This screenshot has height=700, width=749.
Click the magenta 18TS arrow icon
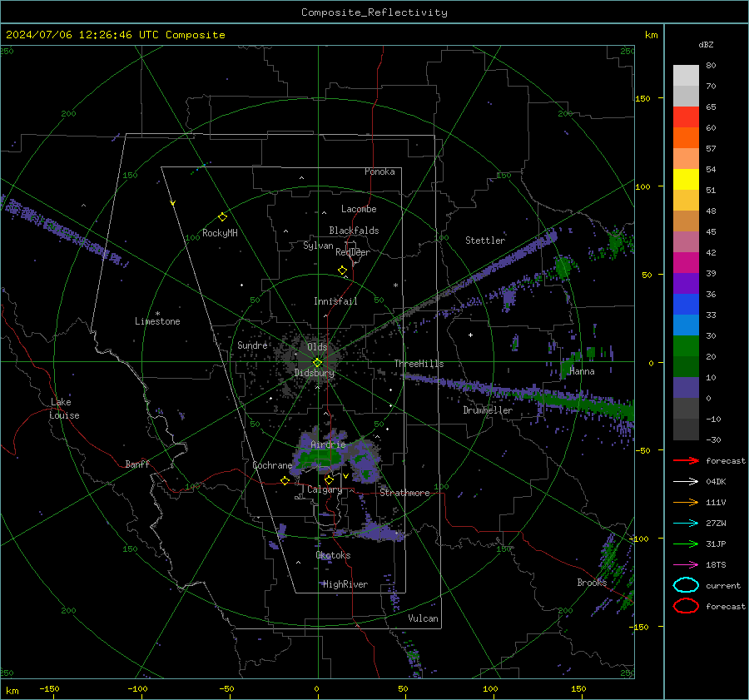pos(686,565)
